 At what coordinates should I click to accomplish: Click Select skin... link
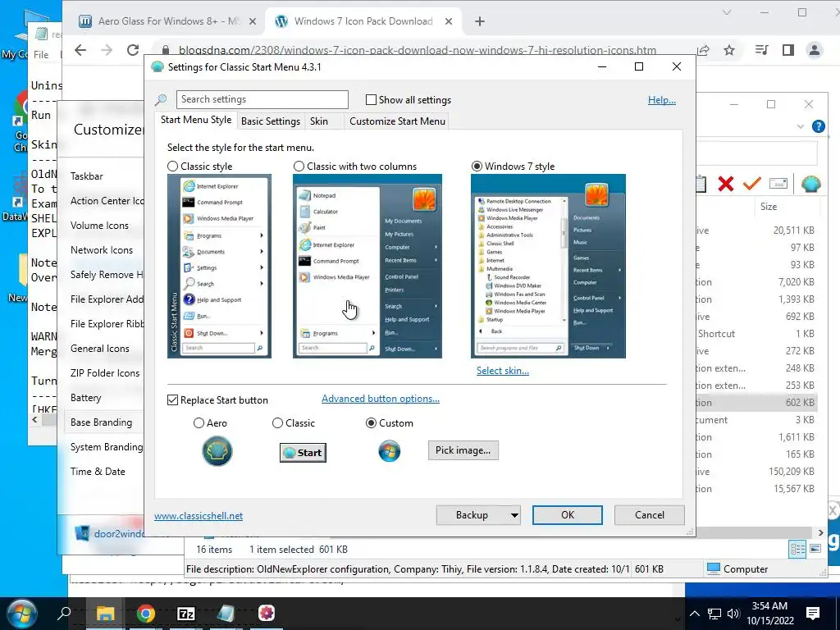click(503, 371)
